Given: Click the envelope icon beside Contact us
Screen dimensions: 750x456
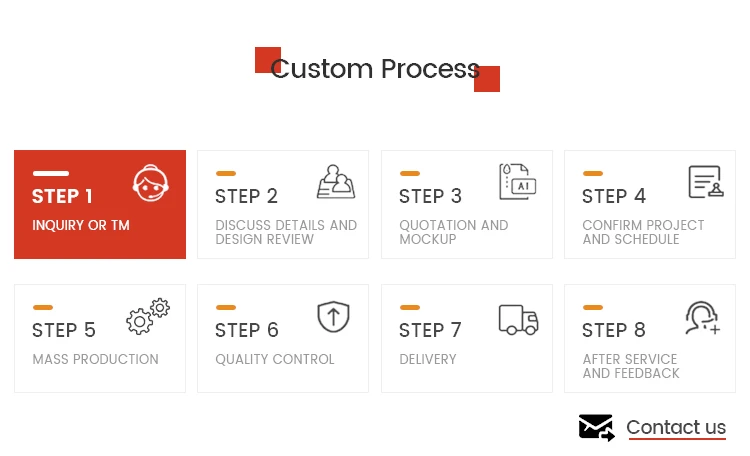Looking at the screenshot, I should pyautogui.click(x=596, y=427).
